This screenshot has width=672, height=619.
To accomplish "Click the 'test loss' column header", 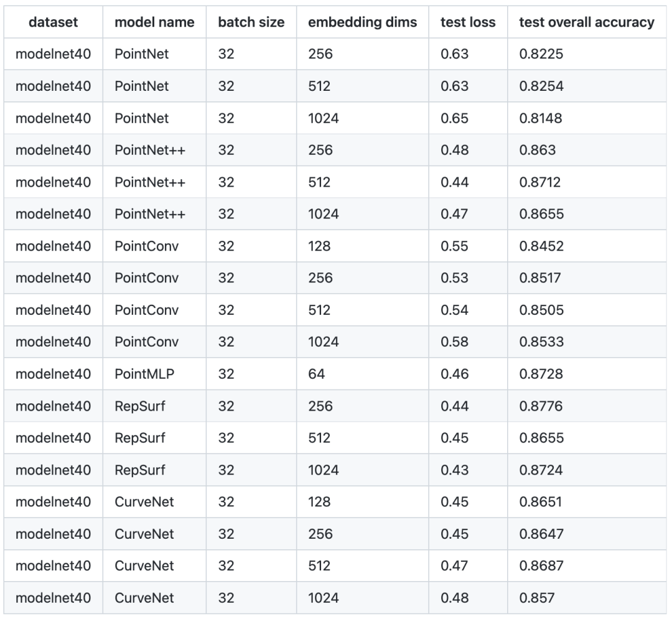I will tap(467, 22).
